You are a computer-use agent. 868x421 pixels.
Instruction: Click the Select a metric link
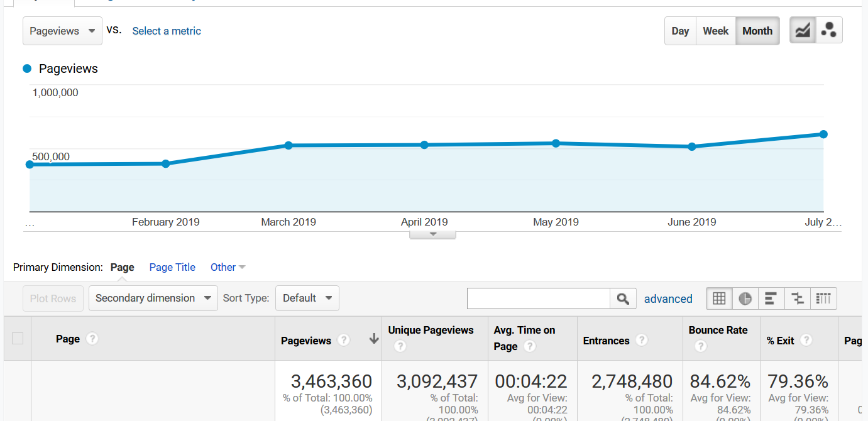tap(167, 31)
